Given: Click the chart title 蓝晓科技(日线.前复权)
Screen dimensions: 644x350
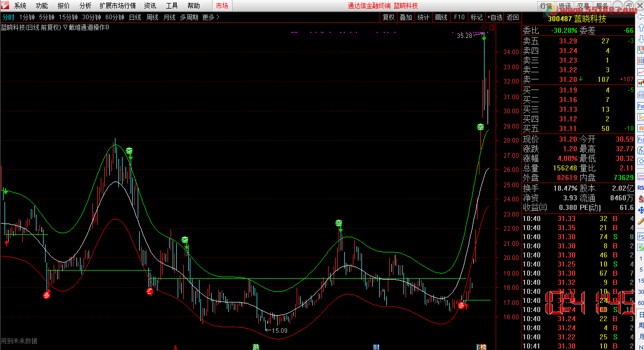Looking at the screenshot, I should (x=31, y=27).
